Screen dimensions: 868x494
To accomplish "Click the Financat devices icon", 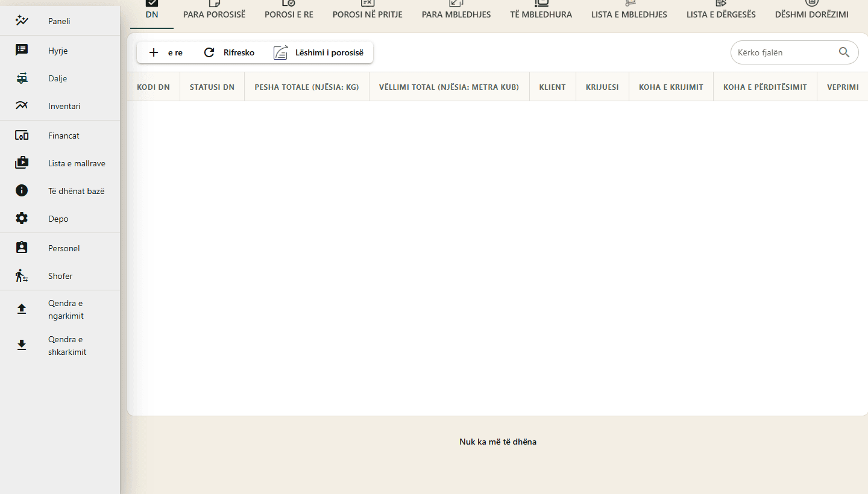I will (x=22, y=136).
